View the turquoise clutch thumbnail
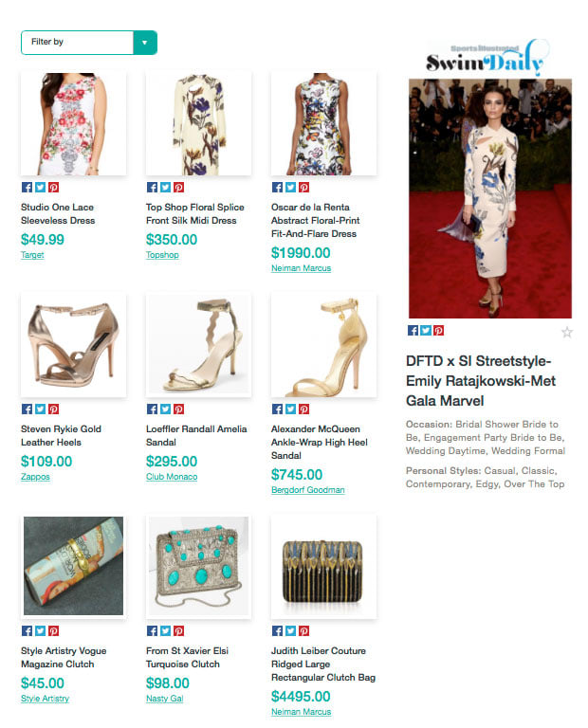 click(198, 567)
